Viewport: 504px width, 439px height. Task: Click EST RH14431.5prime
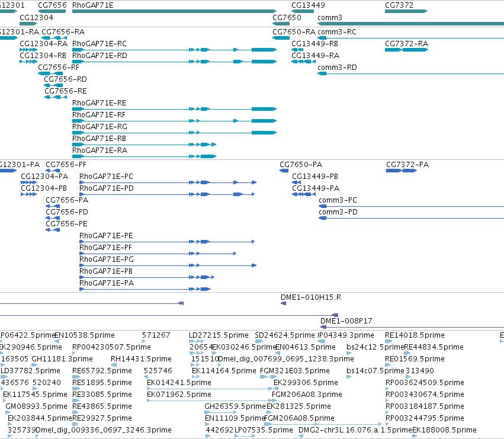(x=114, y=365)
